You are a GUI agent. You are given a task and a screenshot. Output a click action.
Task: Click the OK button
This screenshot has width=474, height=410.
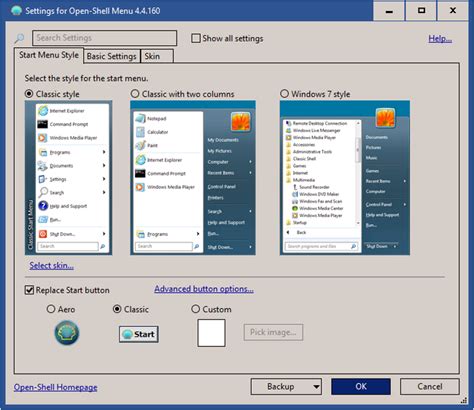tap(361, 387)
